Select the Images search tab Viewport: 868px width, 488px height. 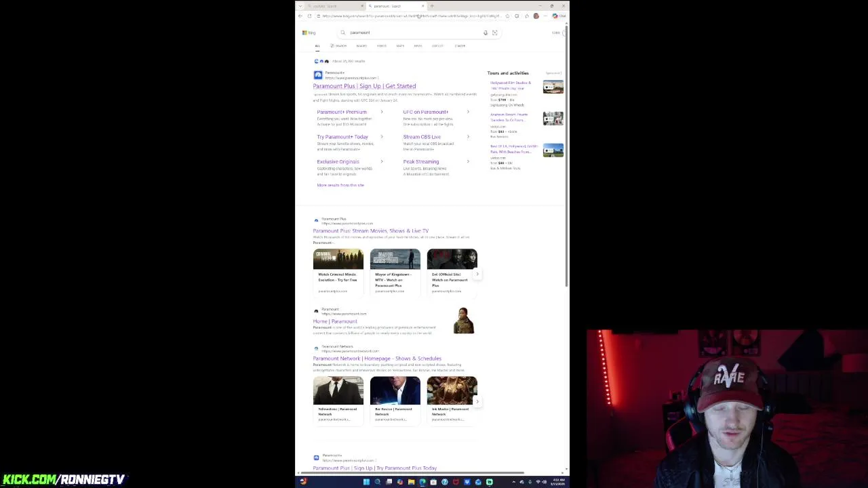(x=361, y=45)
